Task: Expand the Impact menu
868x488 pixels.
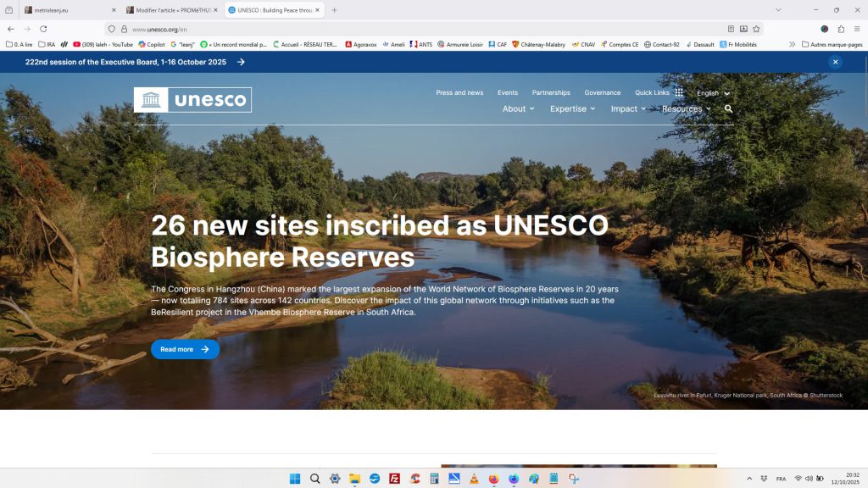Action: tap(628, 109)
